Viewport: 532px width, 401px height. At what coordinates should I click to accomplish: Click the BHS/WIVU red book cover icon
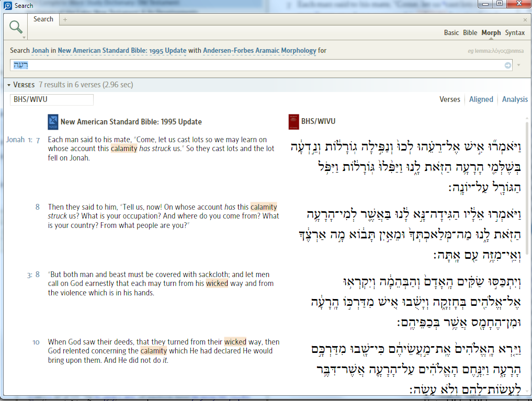(293, 122)
